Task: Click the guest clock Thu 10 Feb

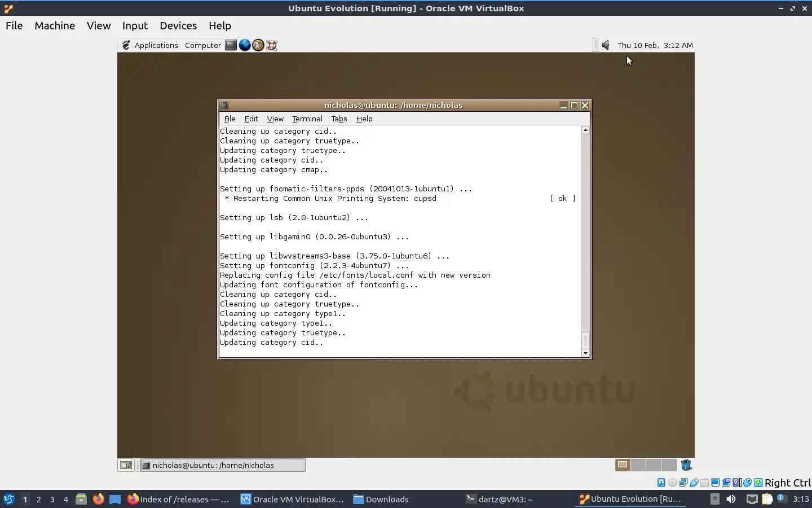Action: point(655,45)
